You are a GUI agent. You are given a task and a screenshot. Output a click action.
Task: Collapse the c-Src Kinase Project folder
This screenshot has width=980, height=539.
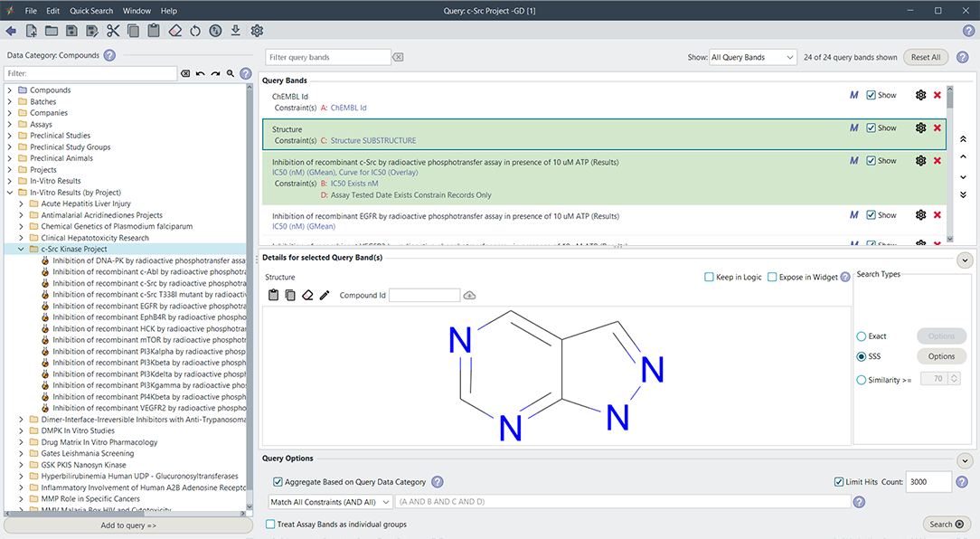pos(22,249)
